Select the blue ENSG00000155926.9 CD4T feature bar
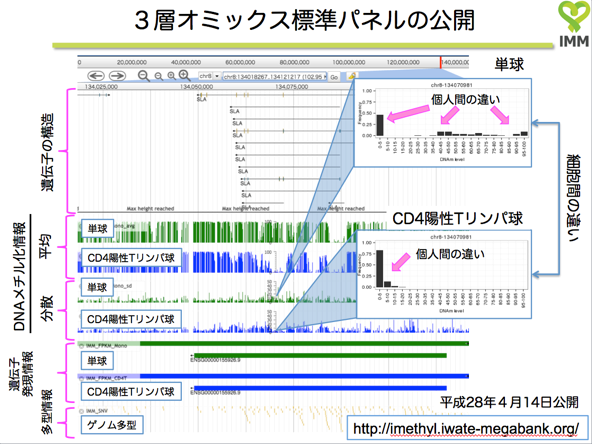The height and width of the screenshot is (444, 592). pyautogui.click(x=320, y=388)
